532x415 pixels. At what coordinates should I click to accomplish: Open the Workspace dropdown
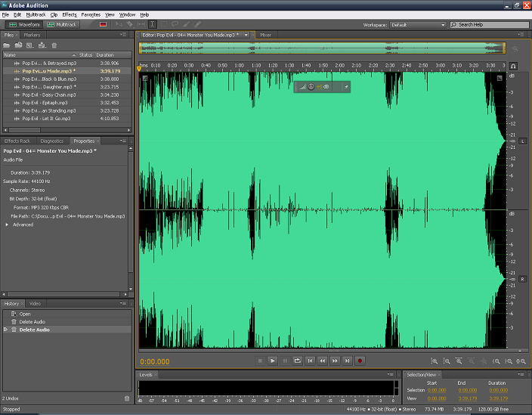click(x=418, y=25)
